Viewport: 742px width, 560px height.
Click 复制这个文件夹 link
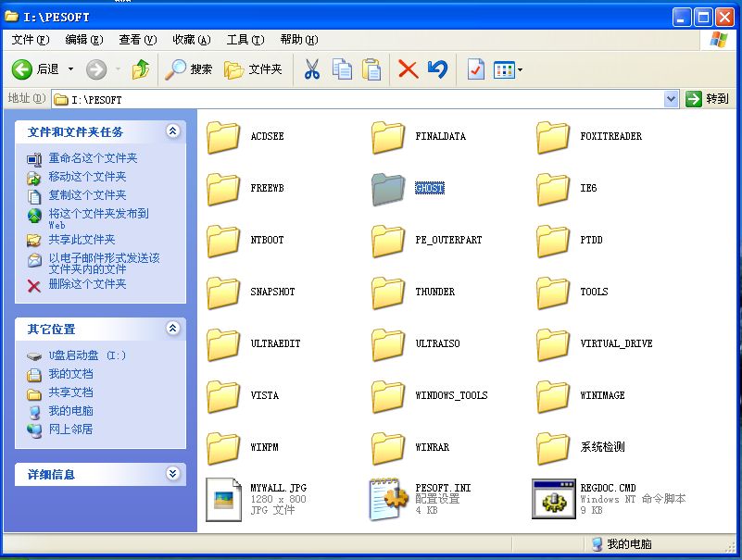pos(87,195)
